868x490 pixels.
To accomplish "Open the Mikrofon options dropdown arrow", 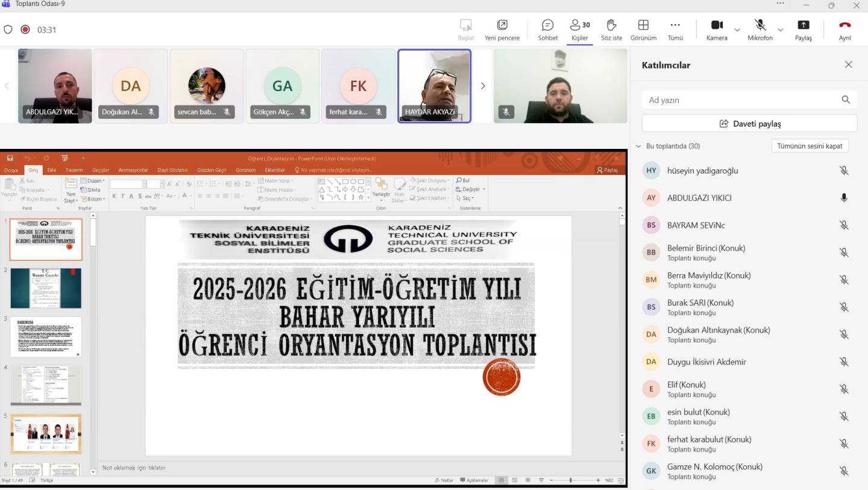I will (x=781, y=30).
